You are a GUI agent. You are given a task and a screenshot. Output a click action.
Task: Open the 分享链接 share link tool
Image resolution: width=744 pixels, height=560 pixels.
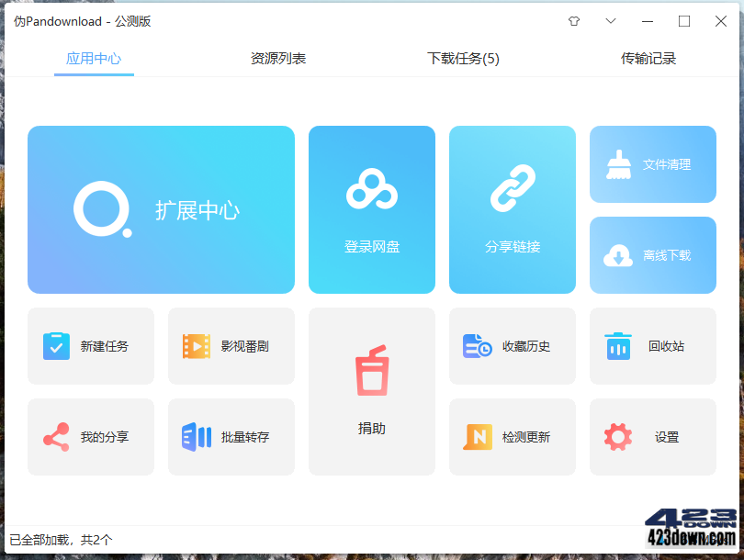point(512,209)
